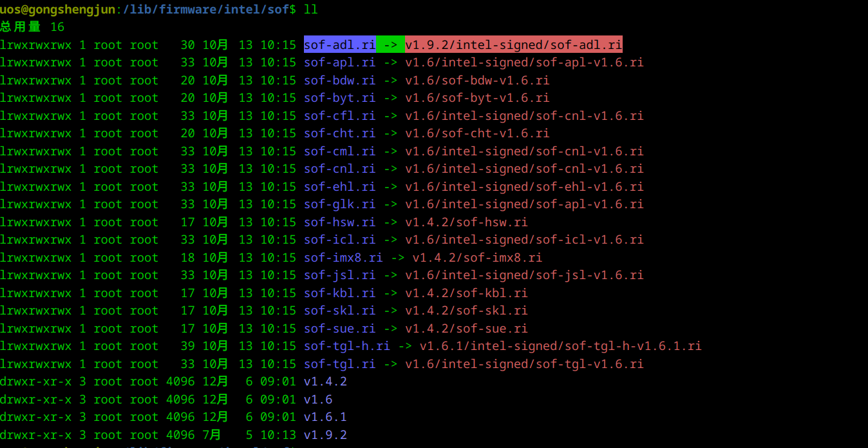Click the v1.6/sof-byt-v1.6.ri target path

[477, 98]
